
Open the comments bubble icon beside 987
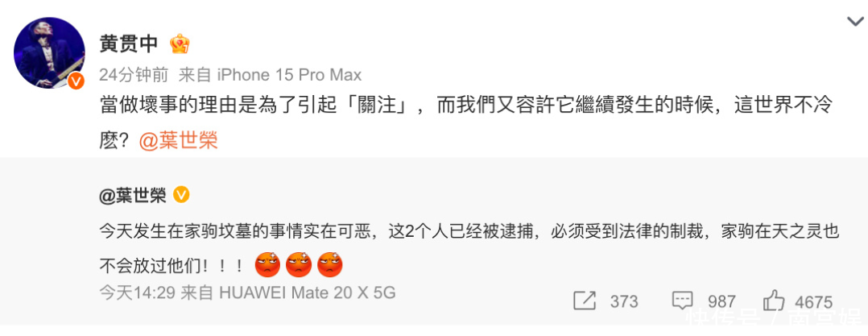click(x=683, y=301)
